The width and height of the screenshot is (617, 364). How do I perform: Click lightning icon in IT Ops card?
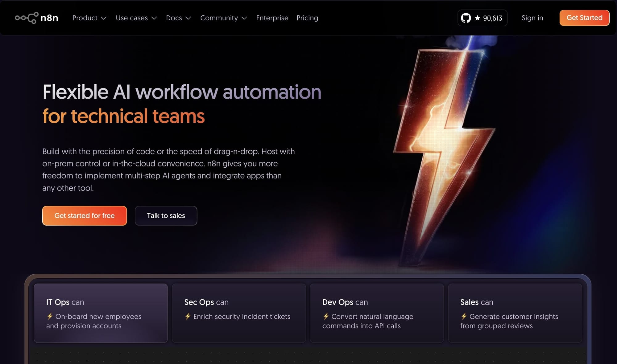pos(50,316)
